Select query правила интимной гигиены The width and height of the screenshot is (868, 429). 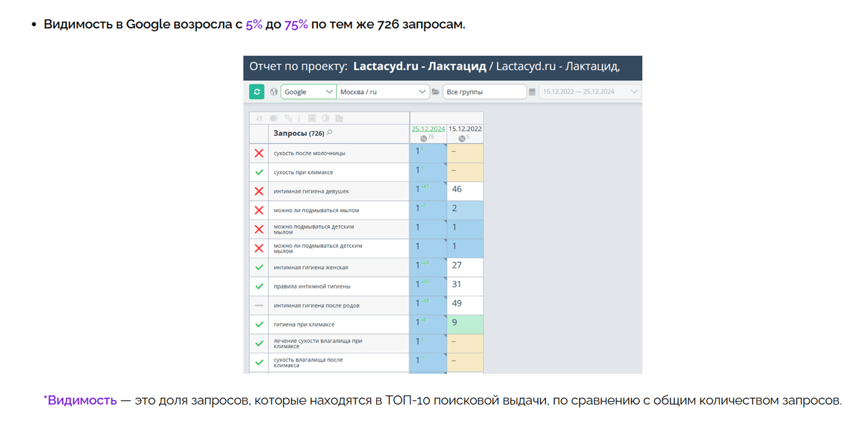click(x=312, y=286)
